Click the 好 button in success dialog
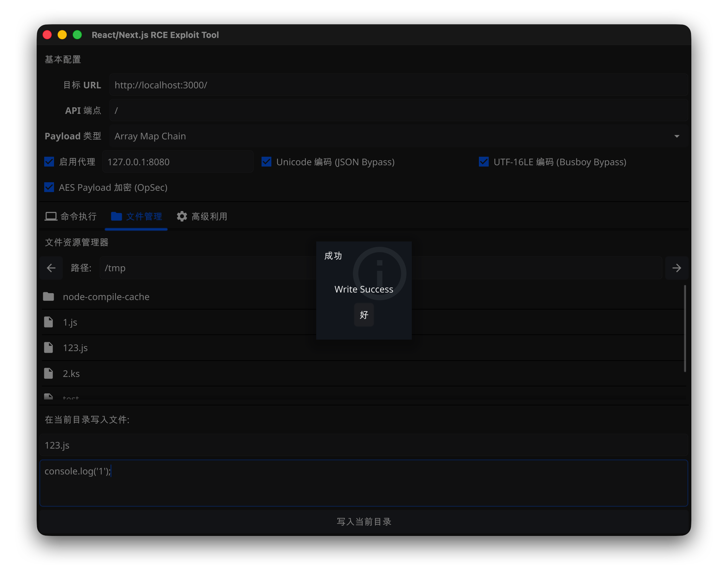The width and height of the screenshot is (728, 585). pyautogui.click(x=364, y=315)
